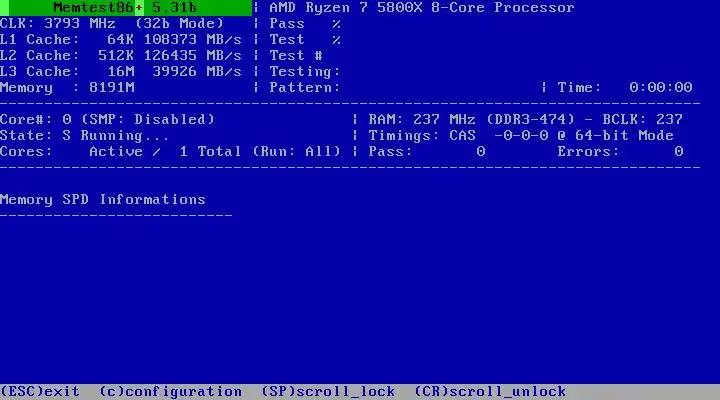Click the Errors: 0 counter
This screenshot has width=720, height=400.
620,152
